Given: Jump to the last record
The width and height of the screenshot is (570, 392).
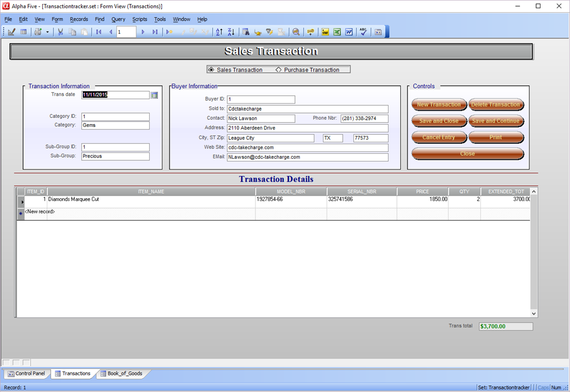Looking at the screenshot, I should [x=155, y=32].
